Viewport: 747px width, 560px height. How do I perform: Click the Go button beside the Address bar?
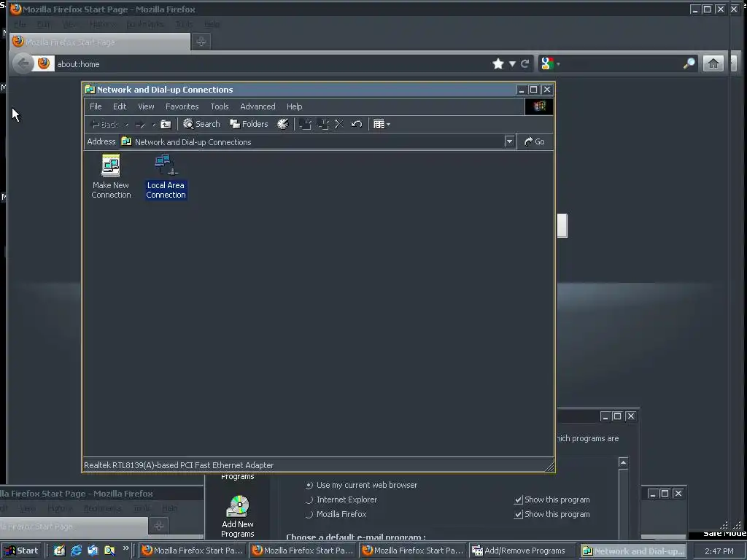coord(535,142)
